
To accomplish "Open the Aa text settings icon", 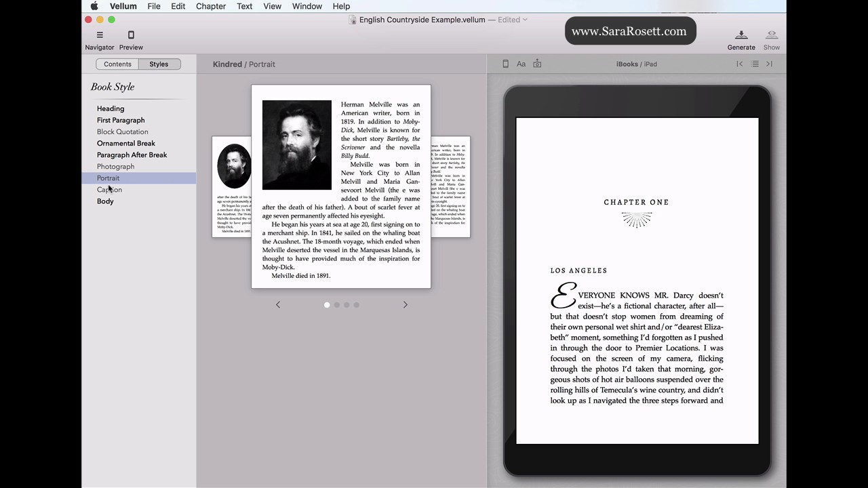I will tap(521, 64).
